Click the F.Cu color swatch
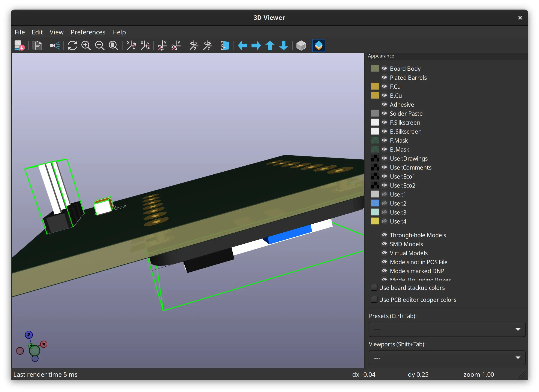Screen dimensions: 539x392 point(375,86)
